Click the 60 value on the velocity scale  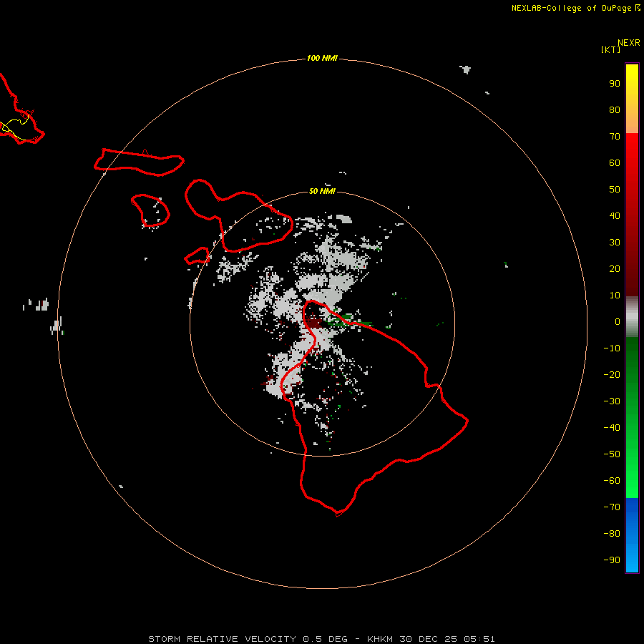615,163
